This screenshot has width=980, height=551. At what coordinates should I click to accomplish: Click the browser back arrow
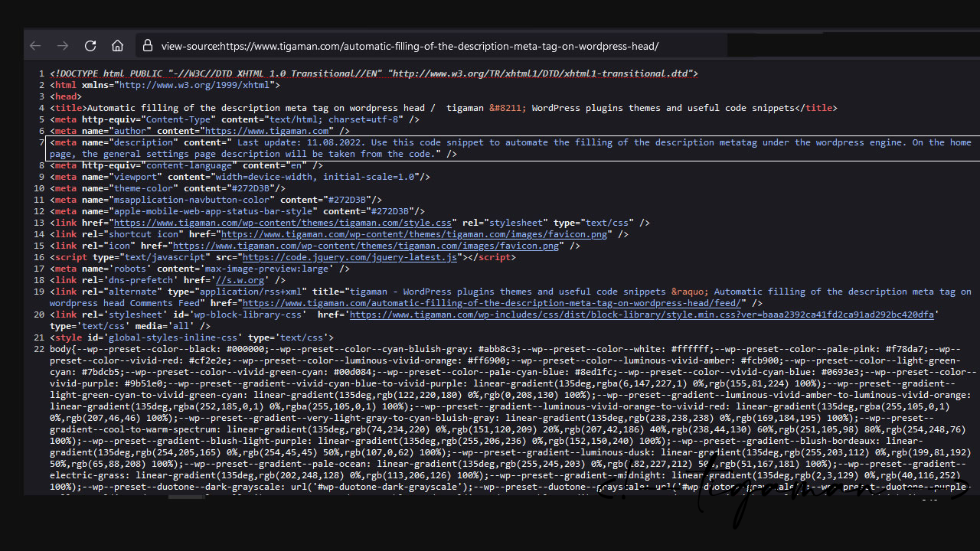click(x=35, y=46)
